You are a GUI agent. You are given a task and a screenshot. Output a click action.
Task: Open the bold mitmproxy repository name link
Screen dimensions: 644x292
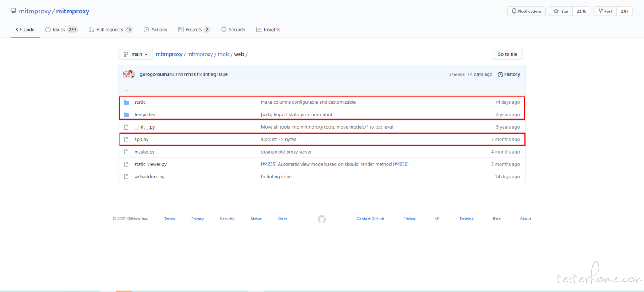[73, 12]
